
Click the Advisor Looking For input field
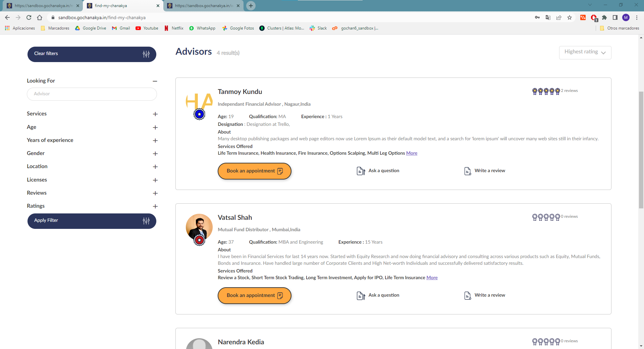coord(92,94)
